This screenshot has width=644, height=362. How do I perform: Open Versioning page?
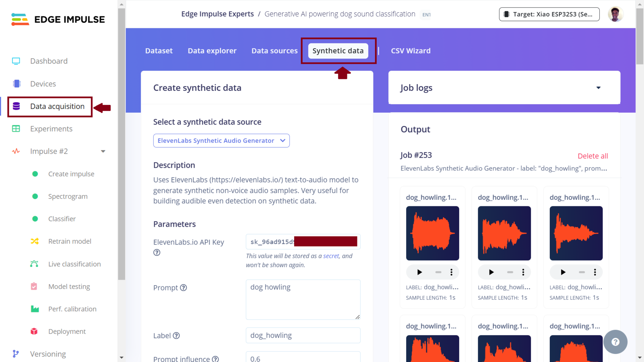(48, 354)
